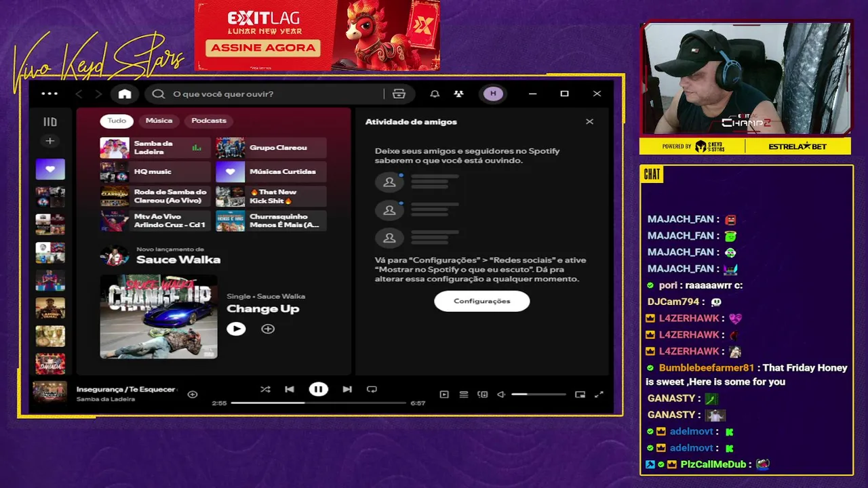Select the 'Podcasts' filter chip
This screenshot has width=868, height=488.
point(209,121)
